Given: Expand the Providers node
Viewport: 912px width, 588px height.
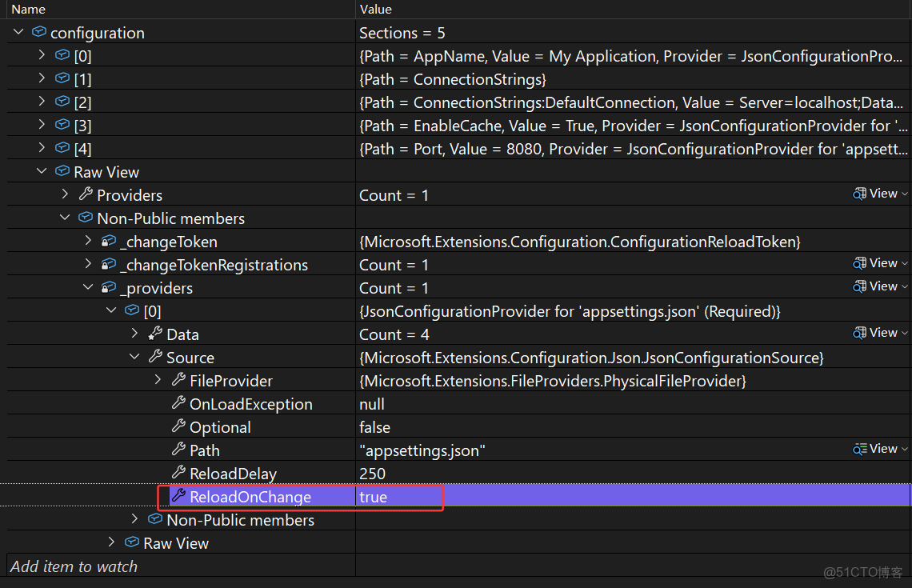Looking at the screenshot, I should [66, 194].
